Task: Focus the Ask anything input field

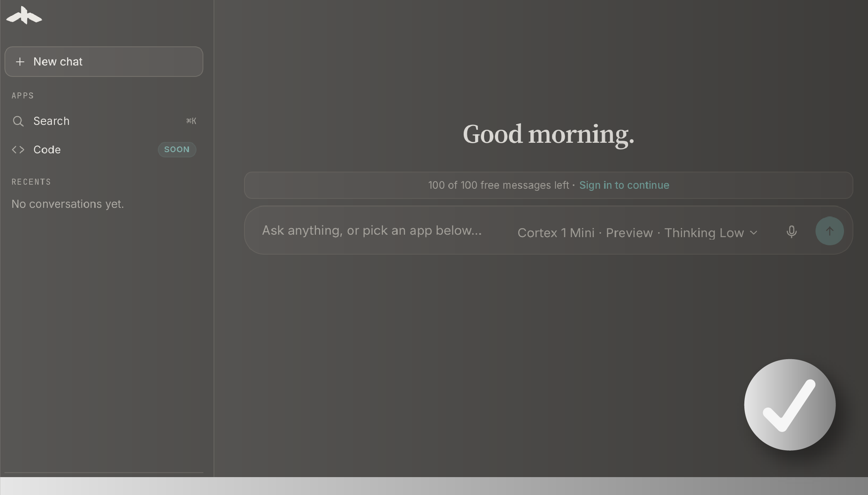Action: 372,230
